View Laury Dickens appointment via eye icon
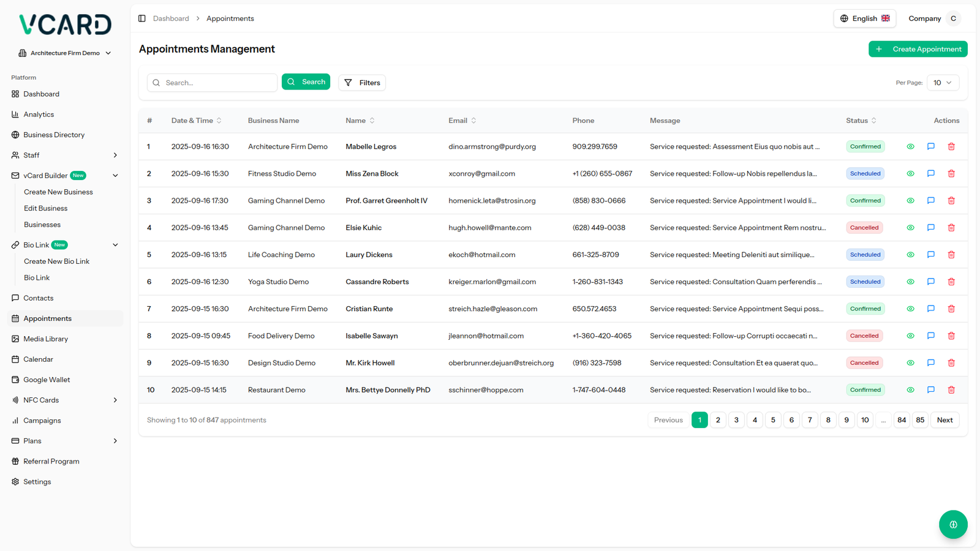The height and width of the screenshot is (551, 980). [x=910, y=255]
